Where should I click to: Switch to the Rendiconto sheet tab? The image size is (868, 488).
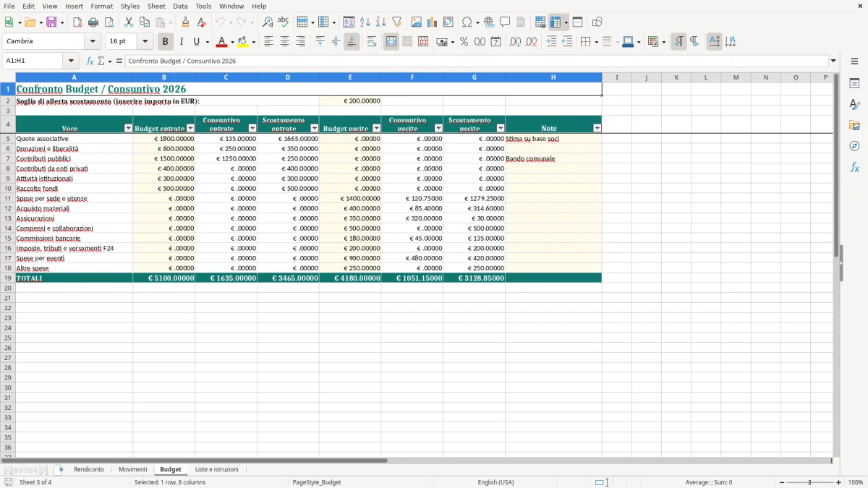89,470
